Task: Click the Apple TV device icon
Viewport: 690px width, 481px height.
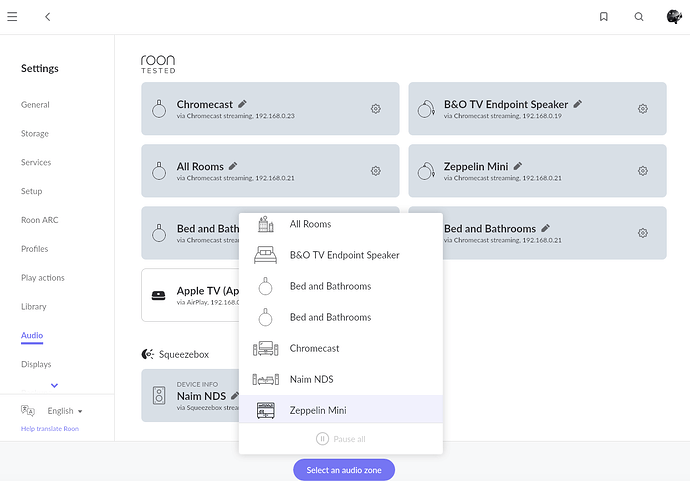Action: tap(158, 295)
